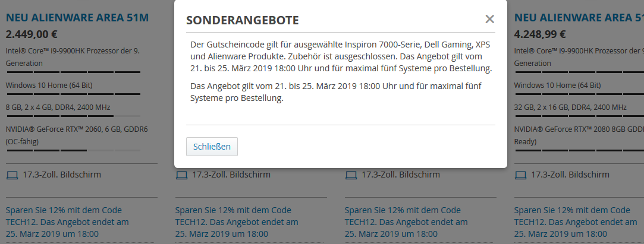Click 17.3-Zoll. Bildschirm text in second column

coord(231,175)
